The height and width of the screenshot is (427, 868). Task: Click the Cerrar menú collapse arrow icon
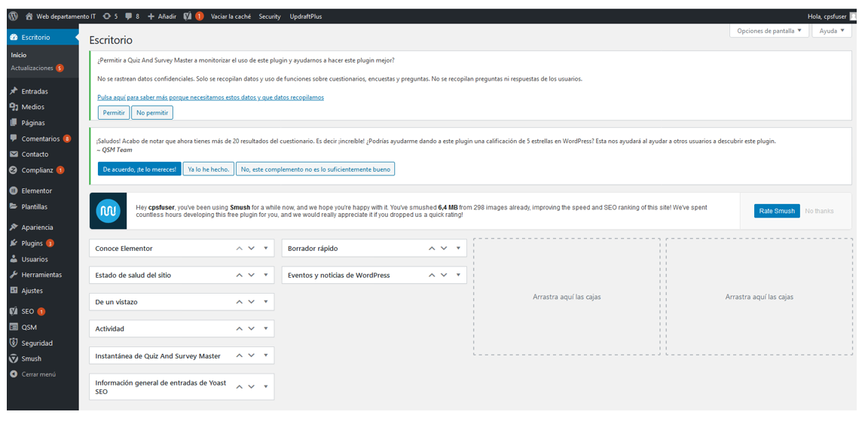(14, 374)
